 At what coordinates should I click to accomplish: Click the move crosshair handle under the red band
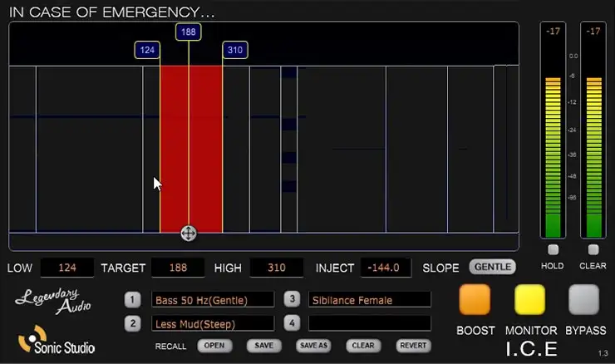(x=189, y=234)
